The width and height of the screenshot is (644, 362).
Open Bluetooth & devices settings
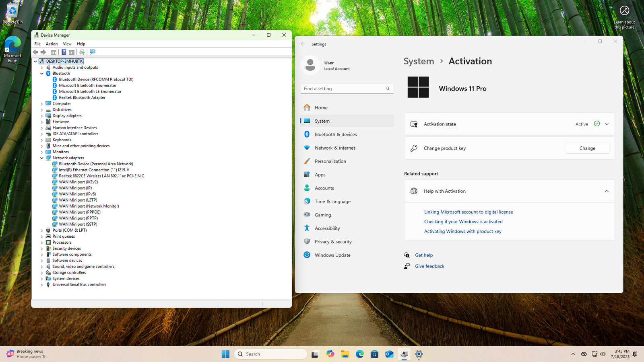335,135
